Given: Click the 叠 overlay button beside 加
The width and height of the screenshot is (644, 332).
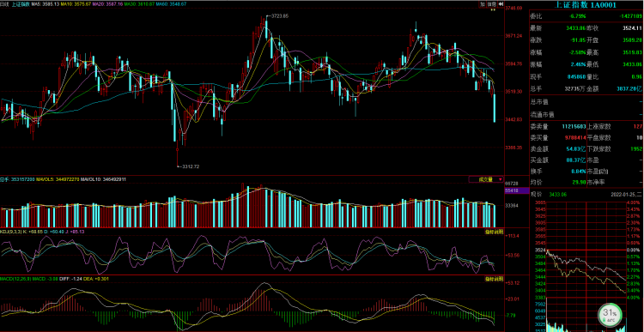Looking at the screenshot, I should [493, 3].
